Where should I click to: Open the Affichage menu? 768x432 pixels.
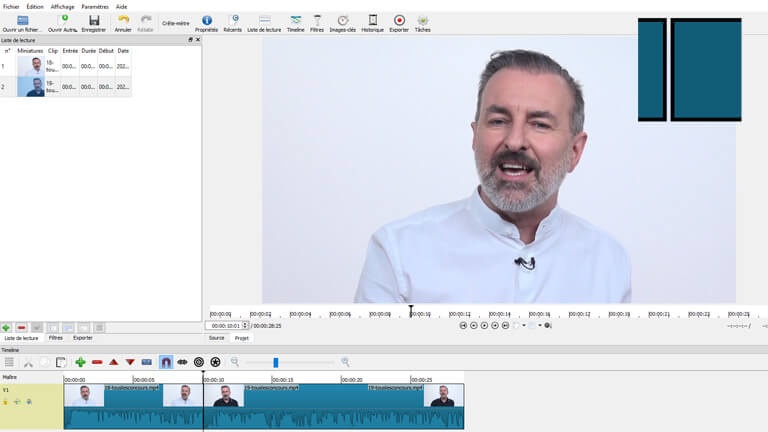point(62,6)
